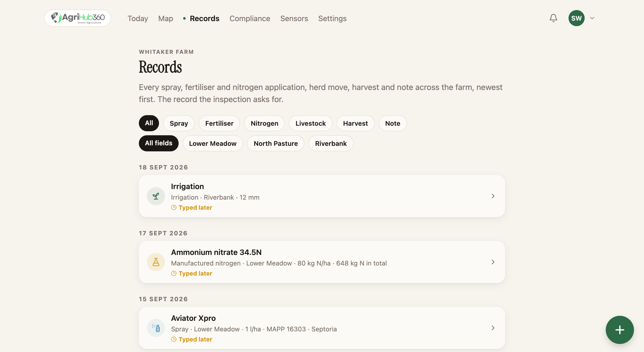Click the clock icon on Aviator Xpro record
The width and height of the screenshot is (644, 352).
174,339
